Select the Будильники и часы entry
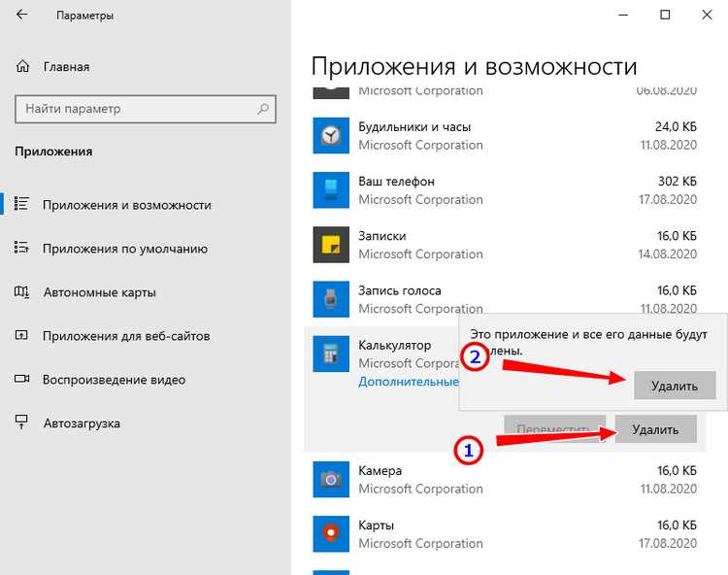728x575 pixels. click(x=505, y=136)
